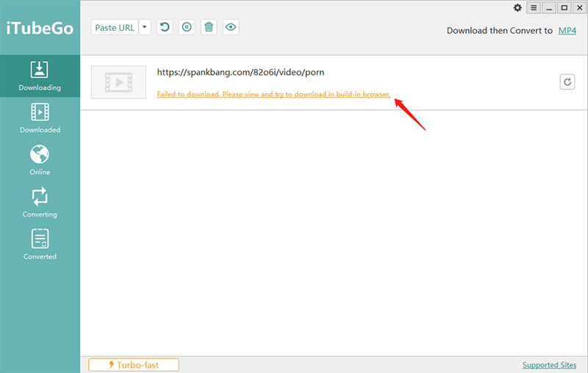Screen dimensions: 588x373
Task: Minimize the iTubeGo window
Action: (549, 8)
